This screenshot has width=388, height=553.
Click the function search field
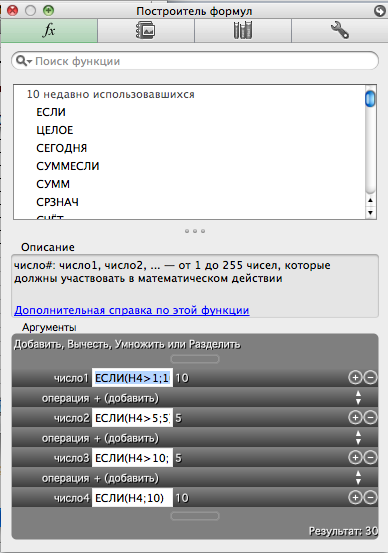[x=195, y=61]
